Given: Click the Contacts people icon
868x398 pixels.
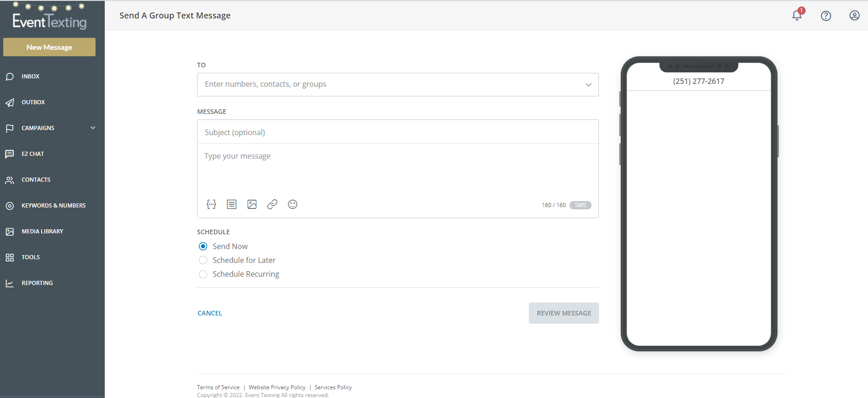Looking at the screenshot, I should 10,180.
